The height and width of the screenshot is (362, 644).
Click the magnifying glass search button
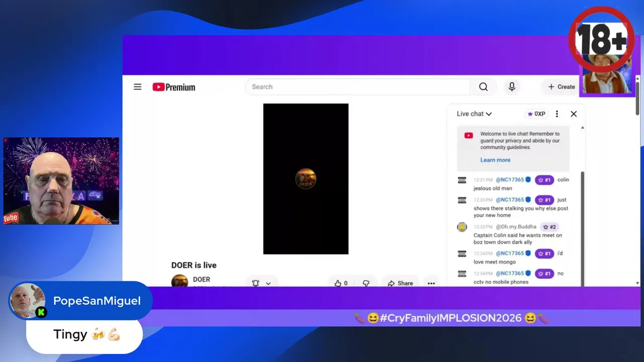[x=484, y=87]
